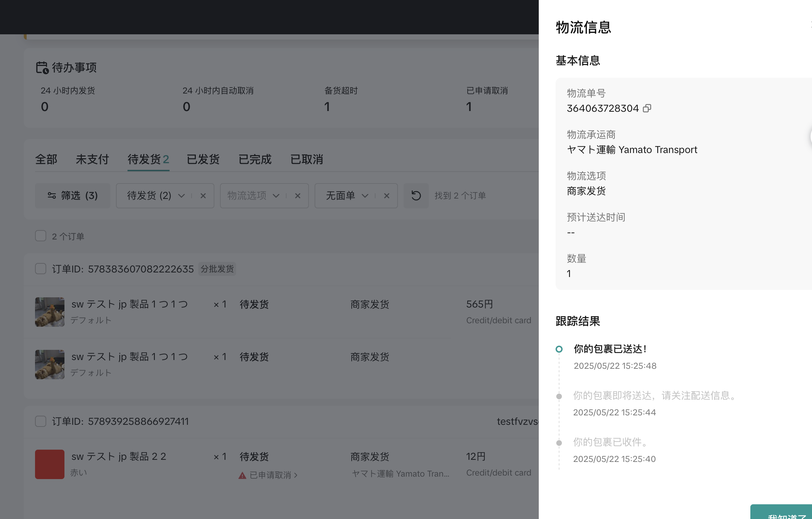This screenshot has height=519, width=812.
Task: Clear the 无面单 filter with X
Action: coord(386,196)
